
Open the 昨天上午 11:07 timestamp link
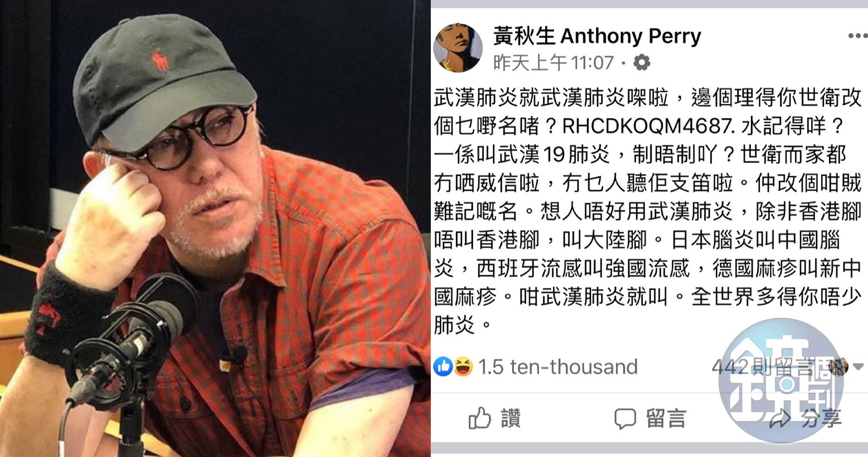[x=553, y=62]
